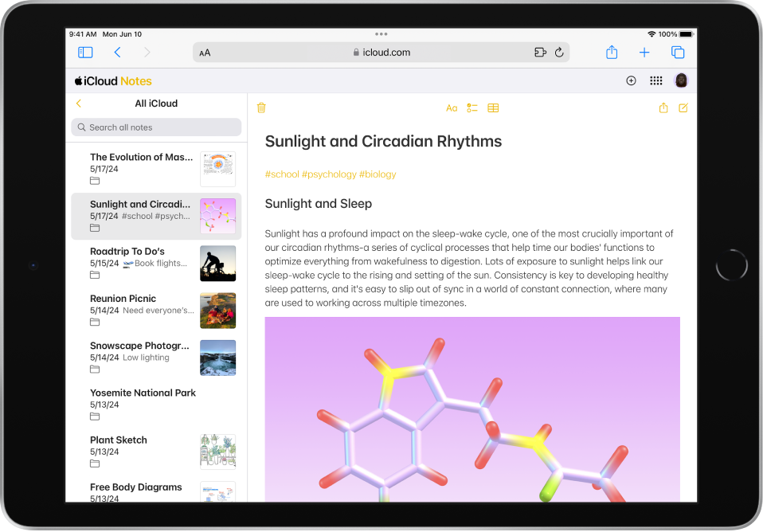Screen dimensions: 763x532
Task: Insert a checklist into the note
Action: (471, 108)
